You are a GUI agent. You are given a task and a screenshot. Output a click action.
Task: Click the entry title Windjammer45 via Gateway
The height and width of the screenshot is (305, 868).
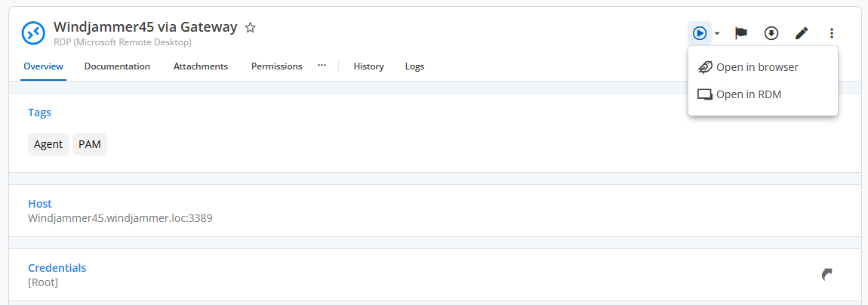coord(146,26)
